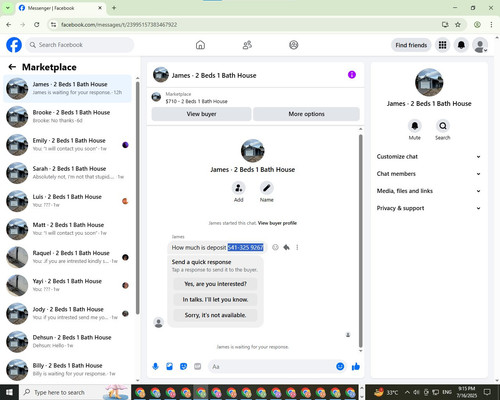Screen dimensions: 500x400
Task: Click the voice clip microphone icon
Action: tap(155, 367)
